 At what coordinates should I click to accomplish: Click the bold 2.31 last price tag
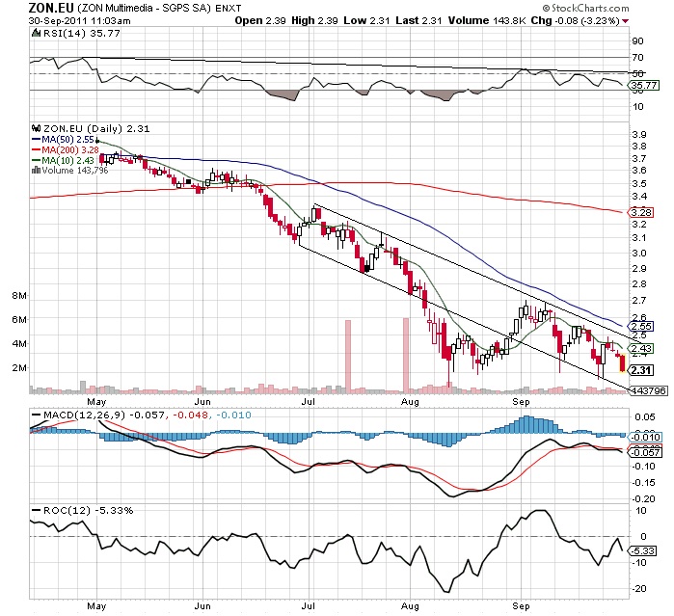(x=641, y=370)
